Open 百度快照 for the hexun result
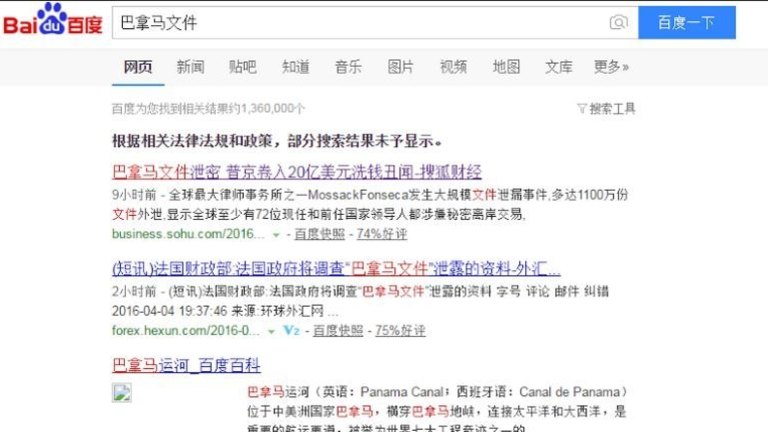 [338, 331]
